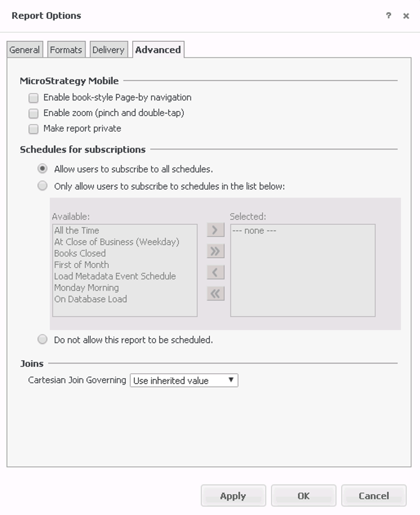
Task: Click the Cancel button
Action: (x=374, y=496)
